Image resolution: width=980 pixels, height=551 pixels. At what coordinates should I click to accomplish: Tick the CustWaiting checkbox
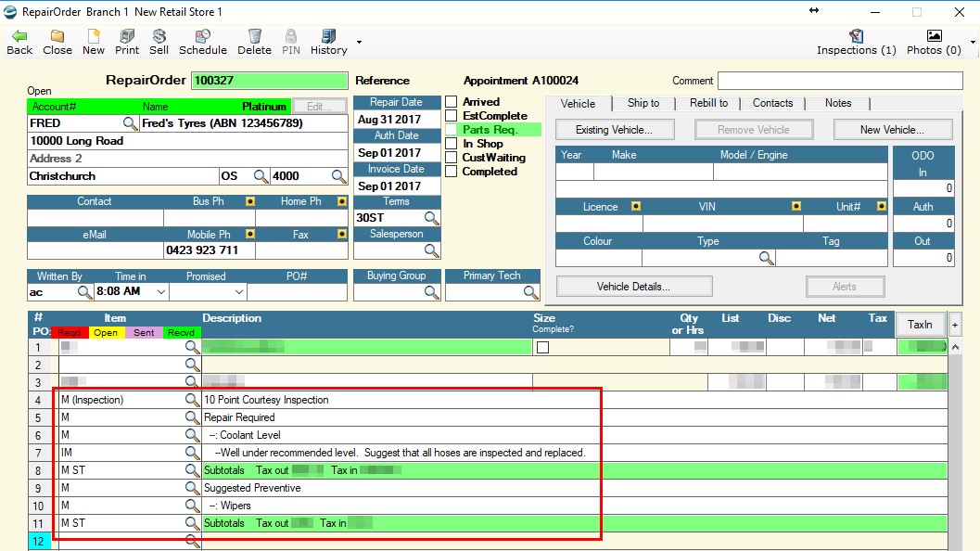pyautogui.click(x=451, y=157)
